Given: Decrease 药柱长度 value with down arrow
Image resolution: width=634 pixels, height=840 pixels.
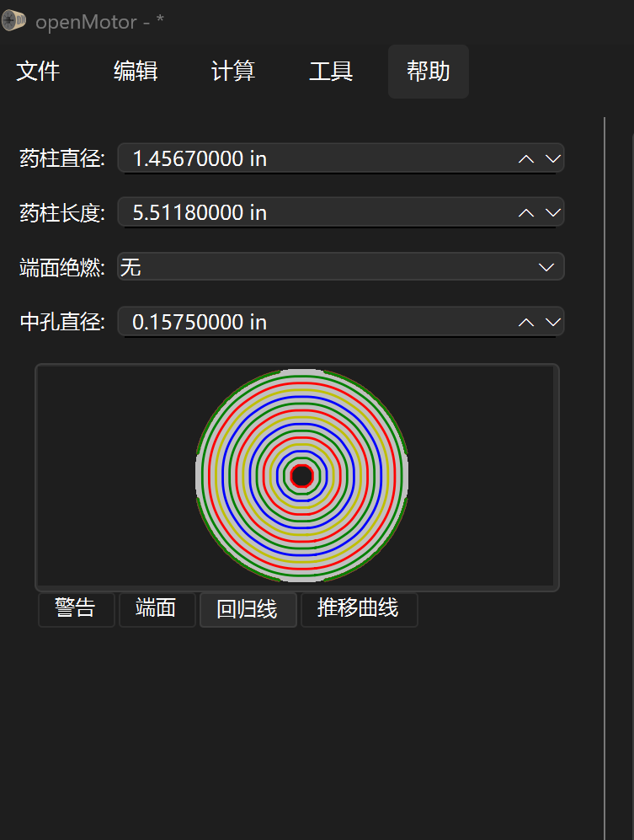Looking at the screenshot, I should click(x=552, y=212).
